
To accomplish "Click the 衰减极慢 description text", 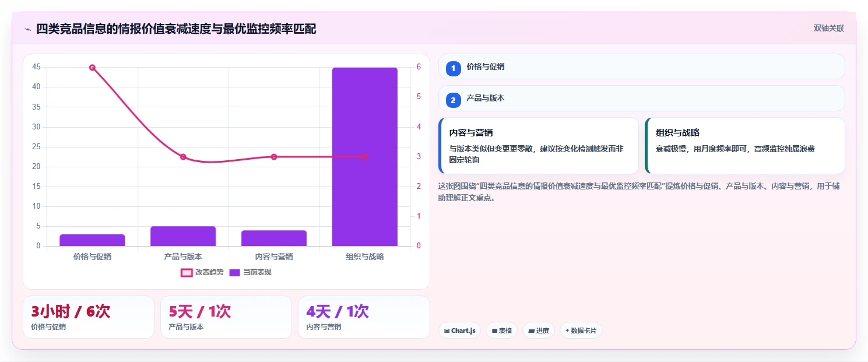I will 735,149.
